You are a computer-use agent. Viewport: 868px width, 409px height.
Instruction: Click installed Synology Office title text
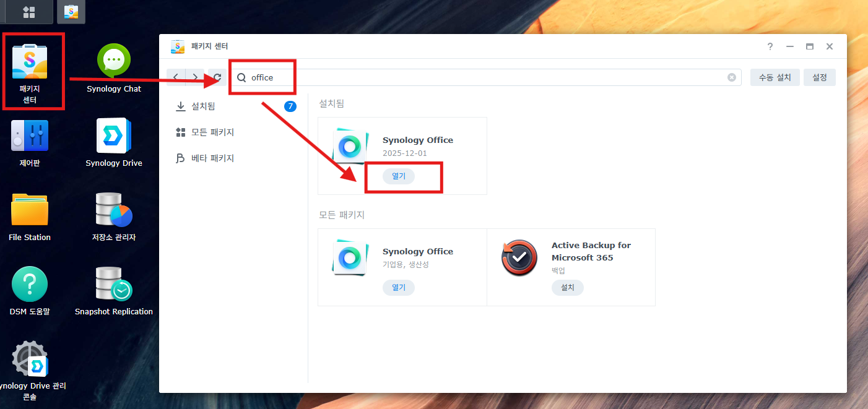point(418,140)
